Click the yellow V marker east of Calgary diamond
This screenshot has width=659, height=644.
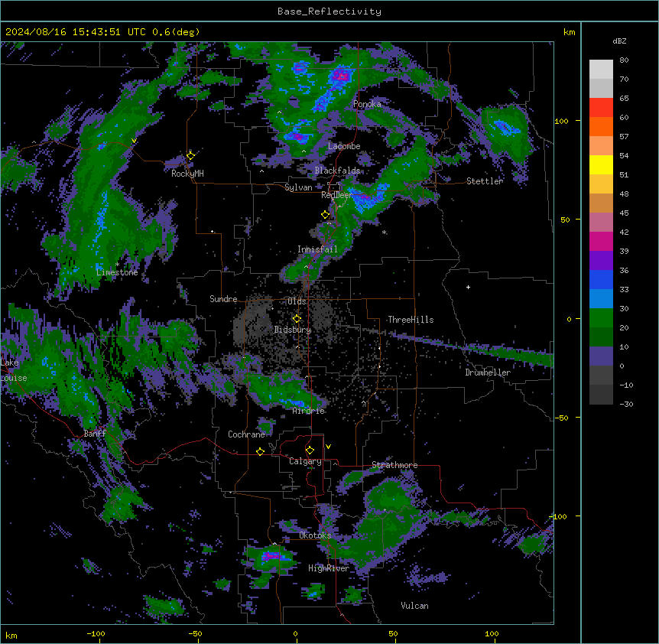(328, 447)
